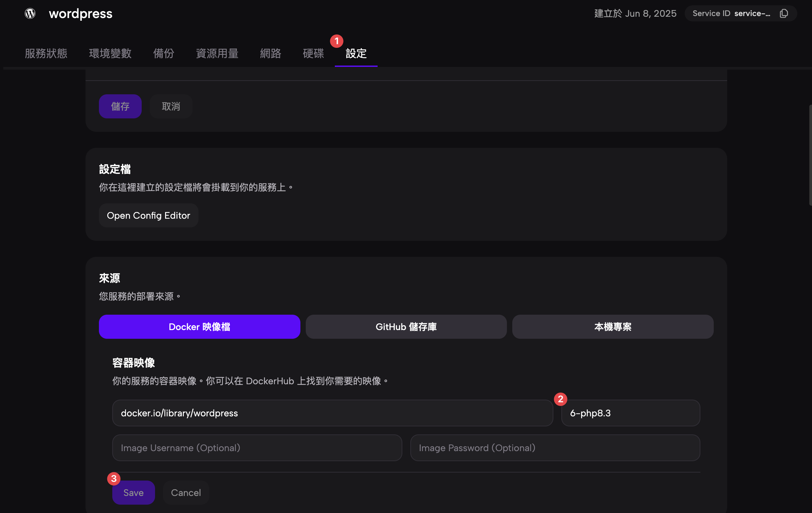Click the WordPress logo icon
The image size is (812, 513).
coord(30,13)
